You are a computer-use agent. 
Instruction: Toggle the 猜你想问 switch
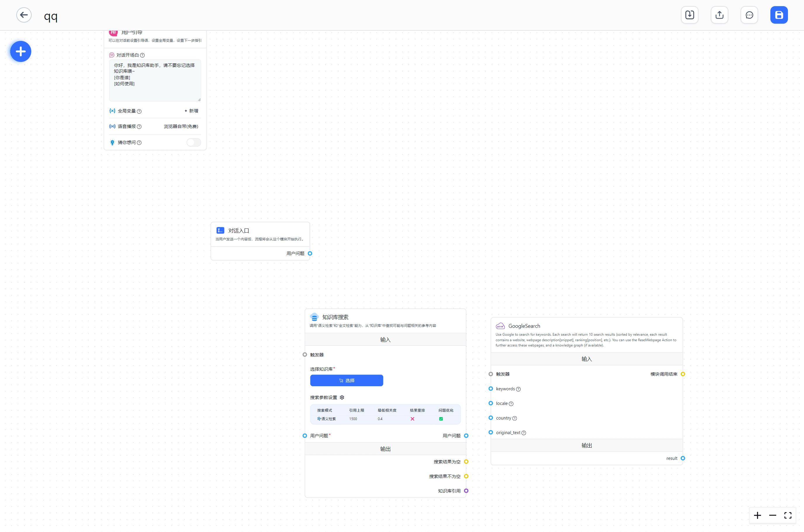(193, 143)
